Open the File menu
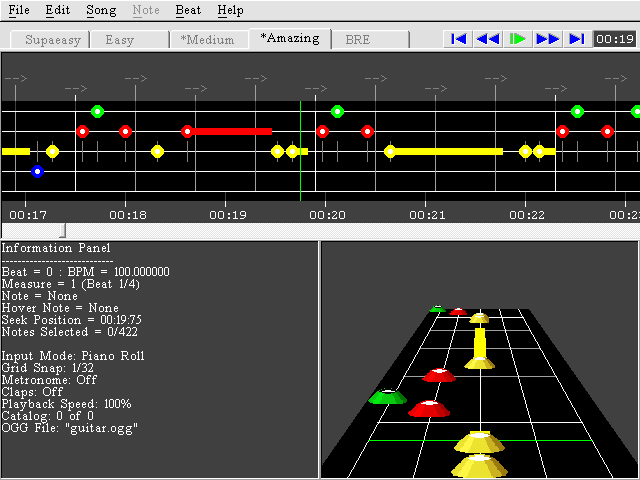Screen dimensions: 640x480 point(19,10)
